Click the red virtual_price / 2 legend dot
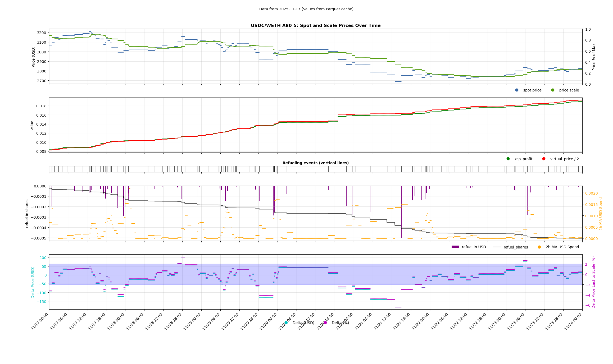Viewport: 613px width, 364px height. (x=544, y=159)
